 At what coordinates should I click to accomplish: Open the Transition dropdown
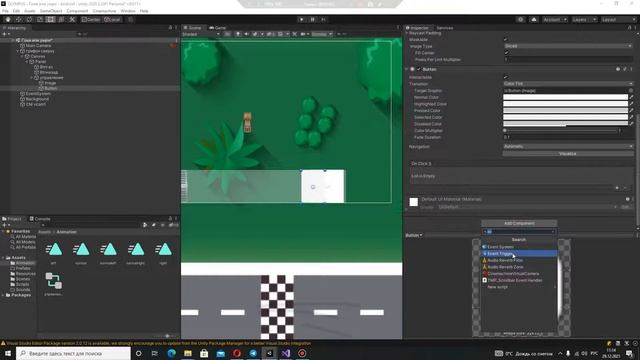(x=568, y=84)
